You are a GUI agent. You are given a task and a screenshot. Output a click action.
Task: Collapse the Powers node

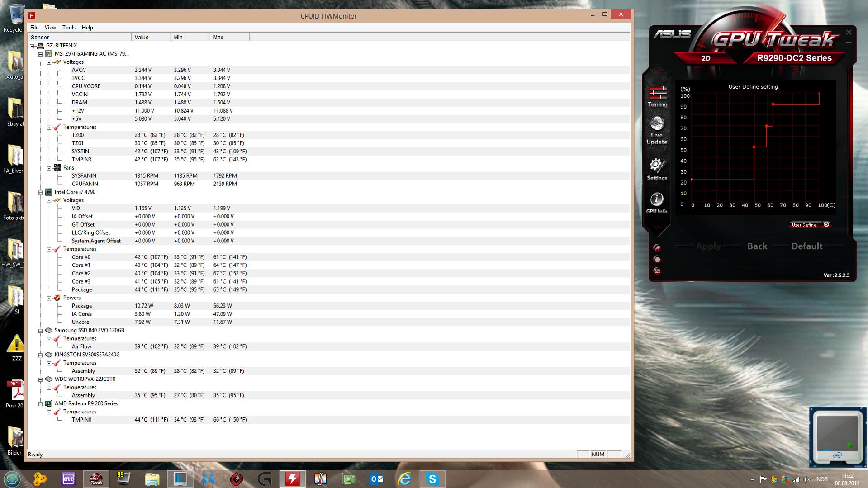pos(49,298)
